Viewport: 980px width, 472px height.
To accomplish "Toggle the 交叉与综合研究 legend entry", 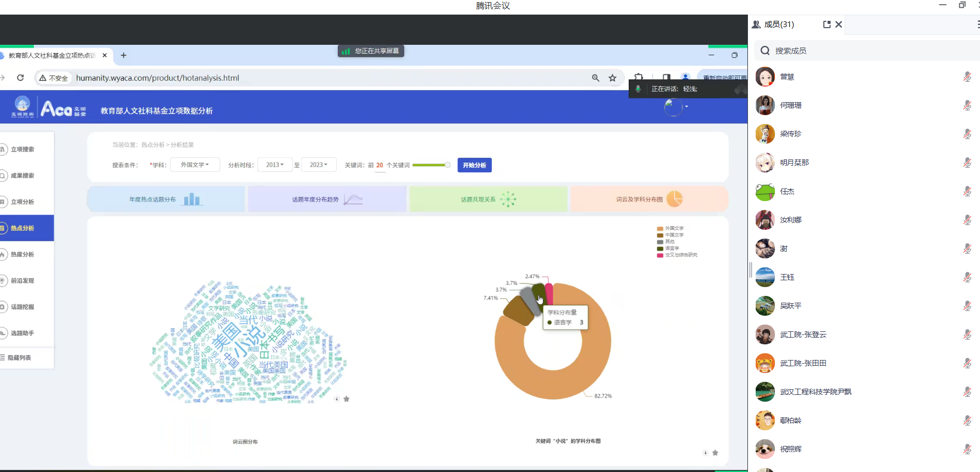I will [677, 255].
